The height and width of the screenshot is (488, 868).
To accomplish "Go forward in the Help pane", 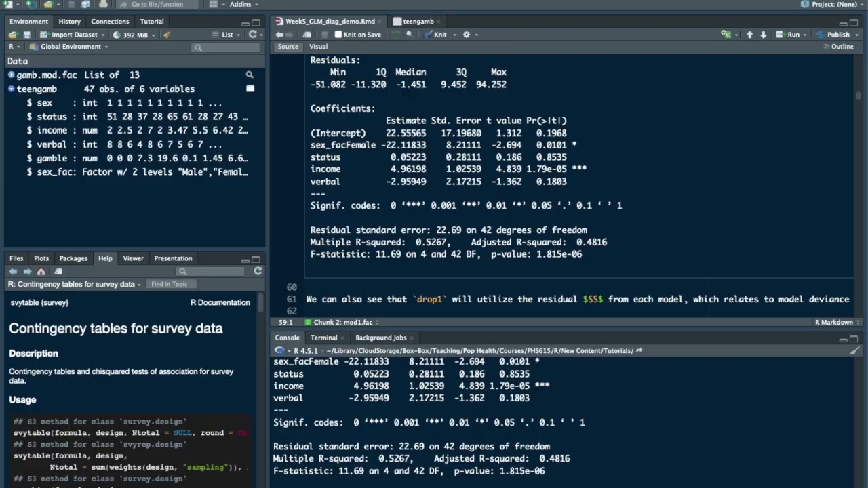I will click(x=27, y=271).
